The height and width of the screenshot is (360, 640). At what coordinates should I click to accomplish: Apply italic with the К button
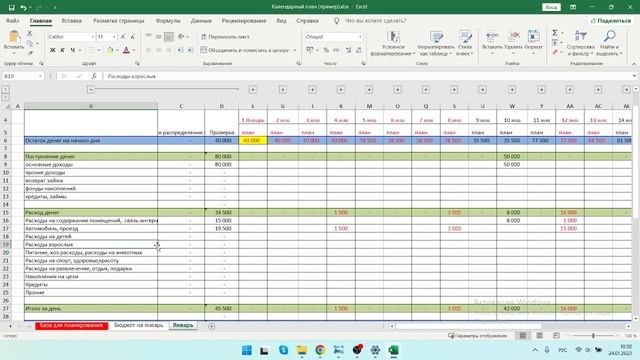point(62,50)
